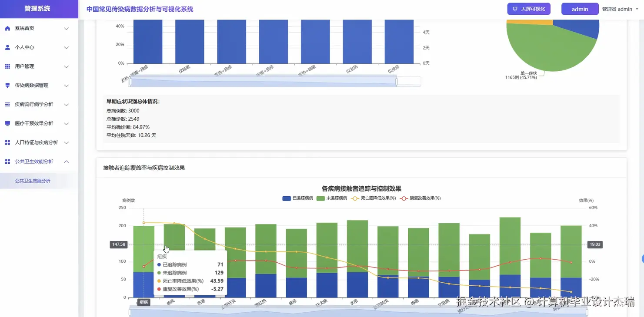Click the 仅发热 bar in top chart
644x317 pixels.
(x=357, y=41)
